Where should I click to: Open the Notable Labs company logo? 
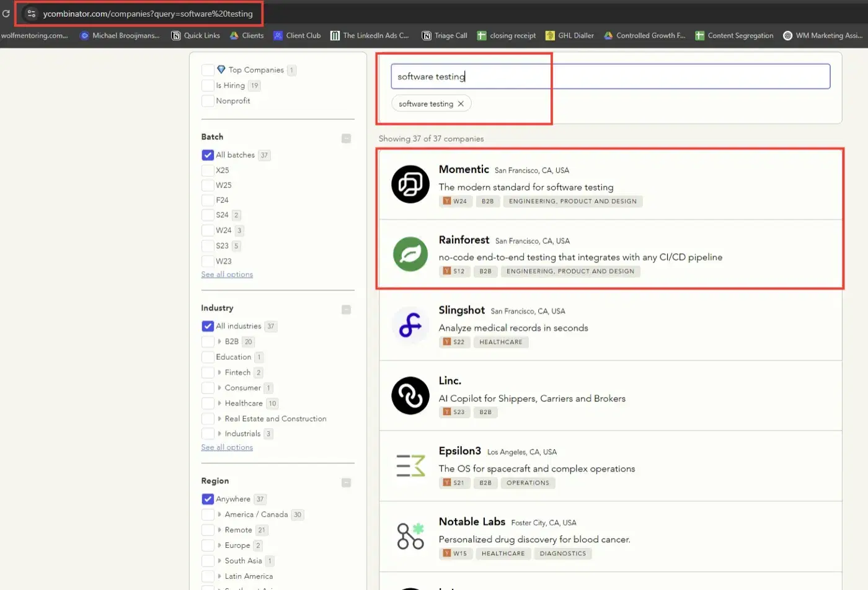[x=410, y=537]
